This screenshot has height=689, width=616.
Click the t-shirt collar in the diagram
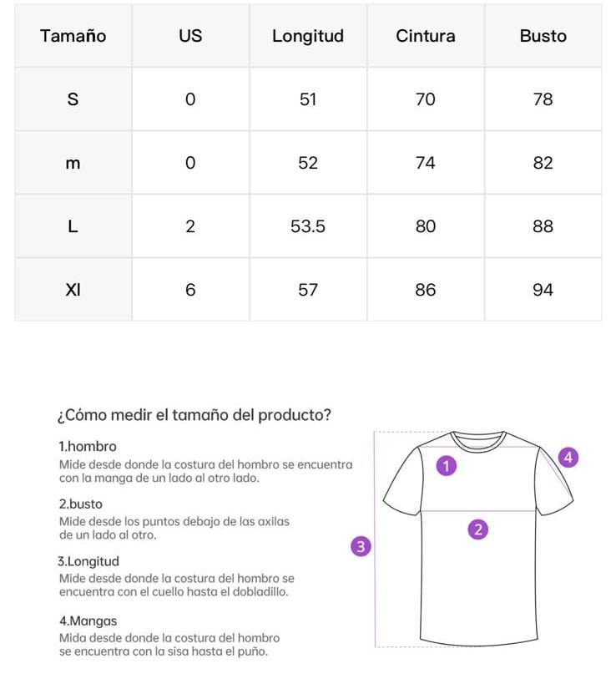[479, 440]
